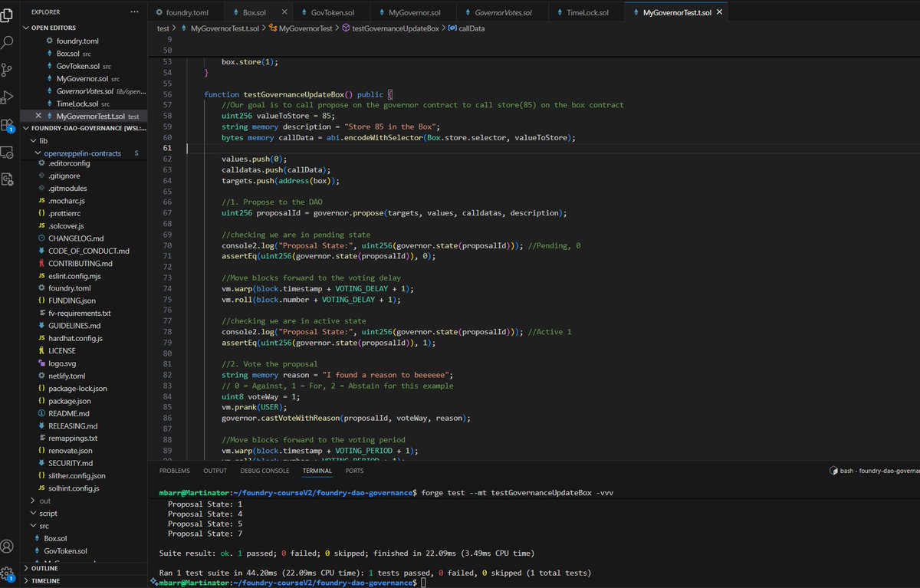Collapse the script folder
This screenshot has height=588, width=920.
[48, 514]
